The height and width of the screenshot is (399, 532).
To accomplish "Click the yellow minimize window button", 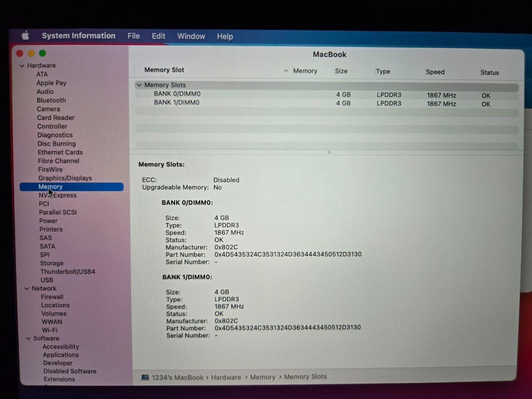I will pyautogui.click(x=31, y=53).
